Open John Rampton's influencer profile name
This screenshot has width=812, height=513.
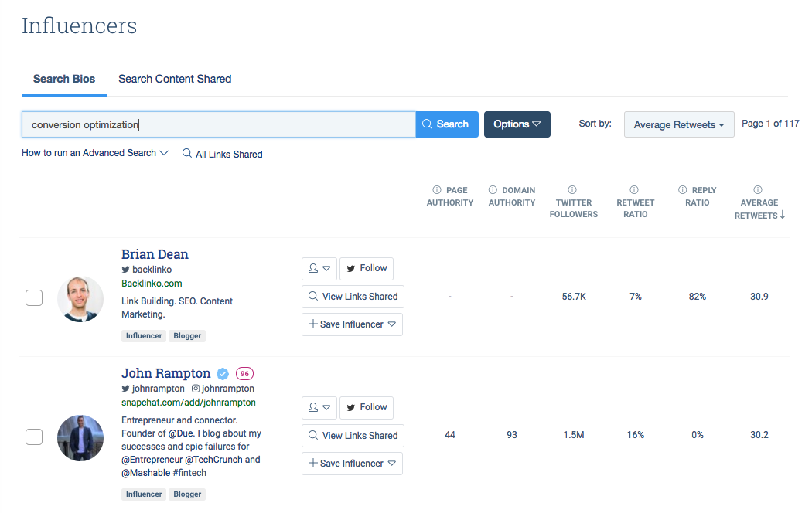[165, 373]
